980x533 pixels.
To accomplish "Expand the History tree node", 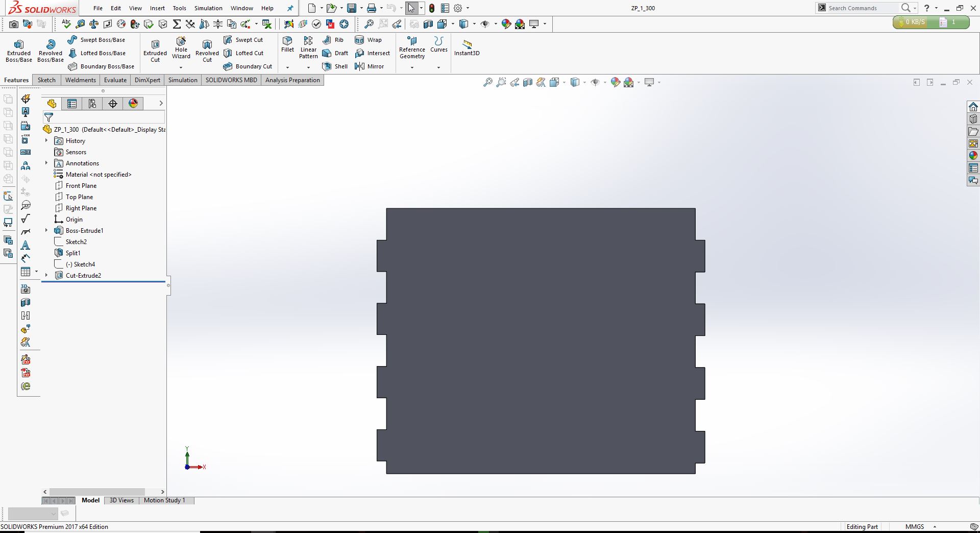I will click(46, 140).
